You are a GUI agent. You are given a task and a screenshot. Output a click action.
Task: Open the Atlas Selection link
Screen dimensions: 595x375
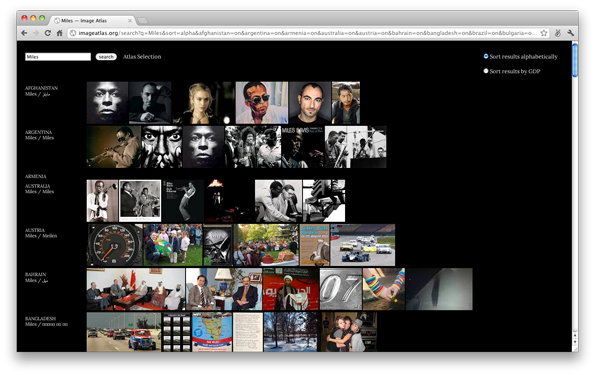tap(142, 57)
